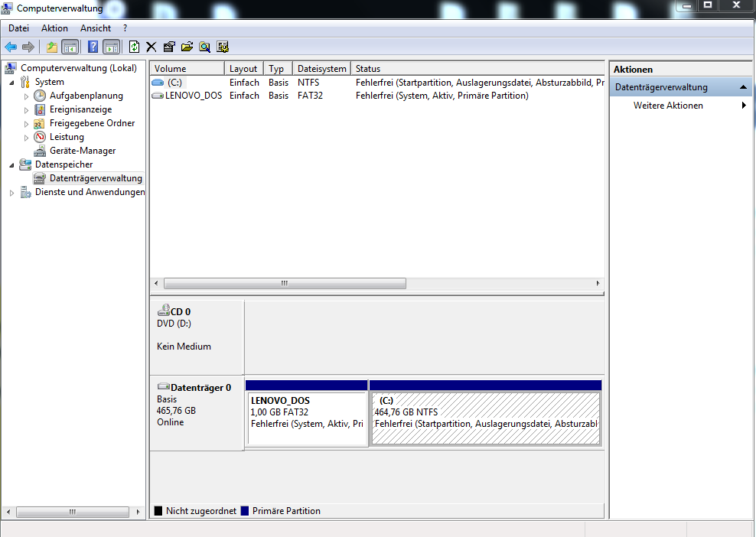Image resolution: width=756 pixels, height=537 pixels.
Task: Collapse Datenträgerverwaltung actions section arrow
Action: point(743,87)
